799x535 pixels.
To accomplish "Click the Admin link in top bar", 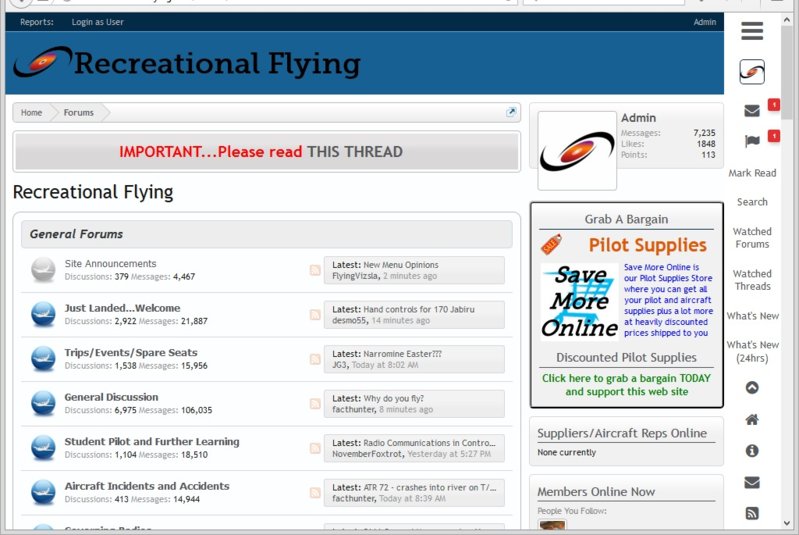I will (x=705, y=22).
